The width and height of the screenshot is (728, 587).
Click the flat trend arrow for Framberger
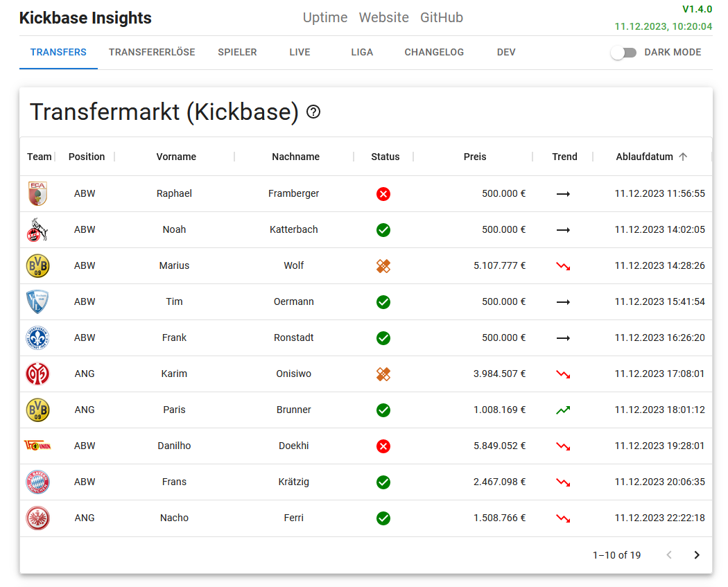point(563,194)
